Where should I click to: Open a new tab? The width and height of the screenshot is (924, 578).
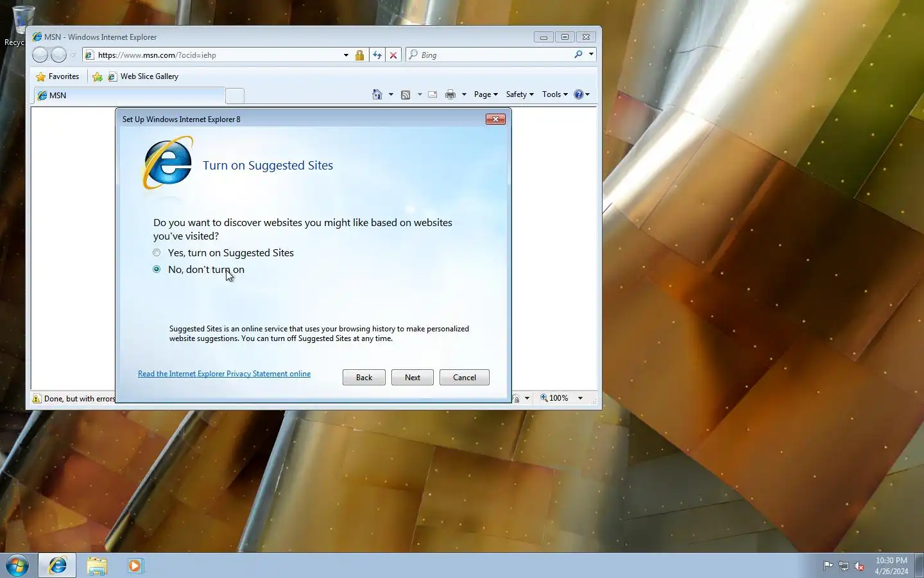click(x=235, y=96)
